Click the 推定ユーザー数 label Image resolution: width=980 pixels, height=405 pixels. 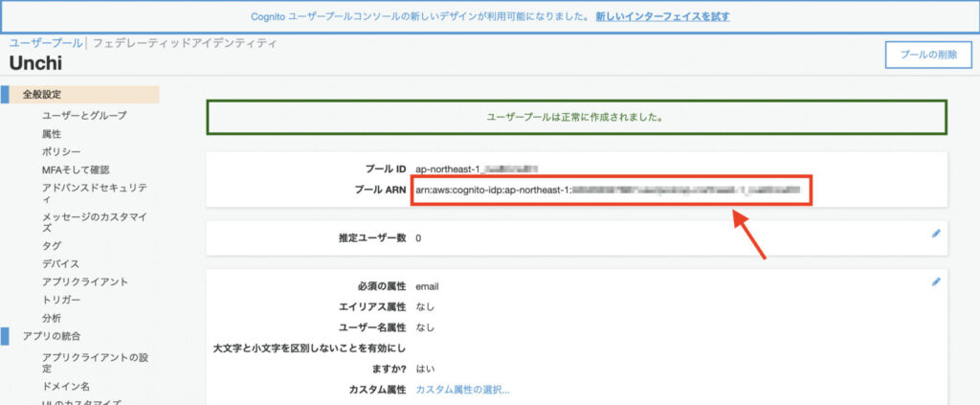pos(373,238)
